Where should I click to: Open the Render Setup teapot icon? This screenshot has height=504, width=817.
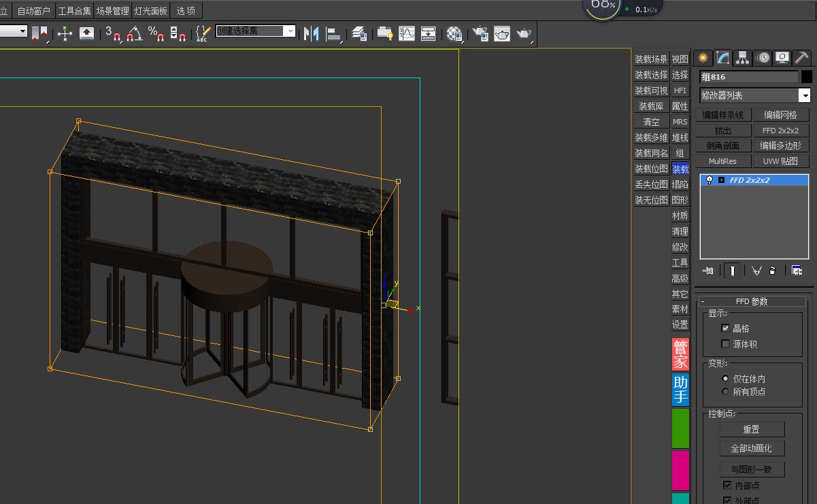481,33
